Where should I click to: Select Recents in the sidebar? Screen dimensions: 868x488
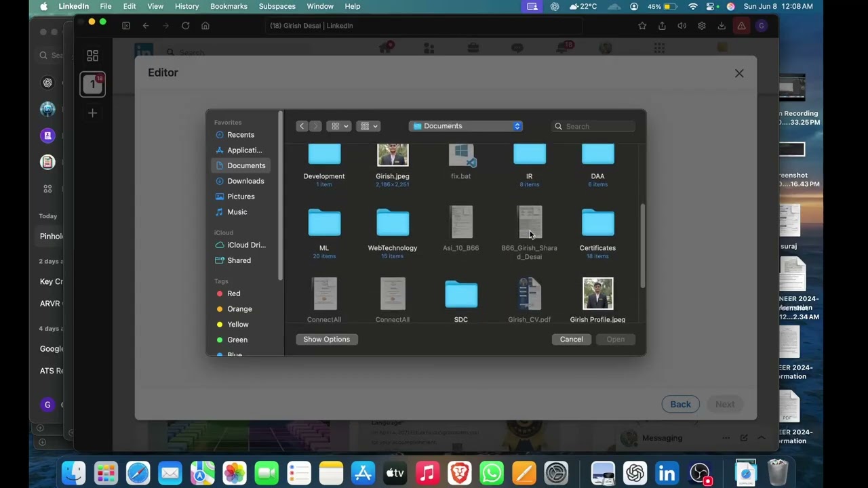(241, 135)
